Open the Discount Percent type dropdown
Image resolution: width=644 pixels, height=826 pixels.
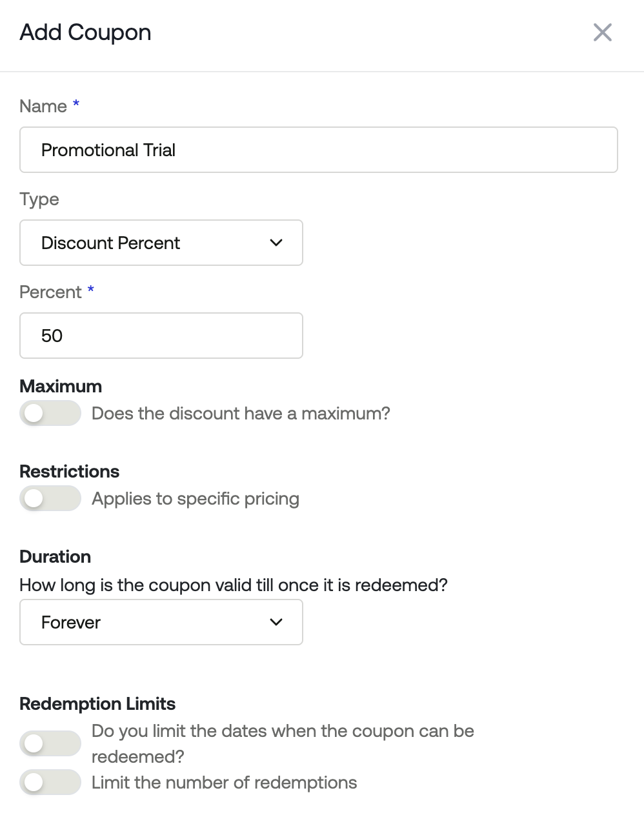(x=161, y=243)
